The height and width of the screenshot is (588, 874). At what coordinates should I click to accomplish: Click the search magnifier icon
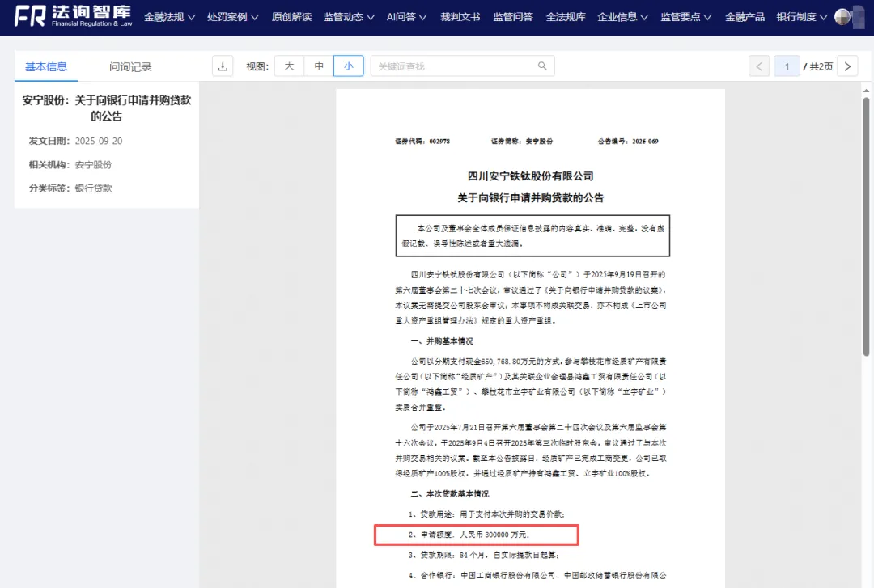tap(541, 66)
